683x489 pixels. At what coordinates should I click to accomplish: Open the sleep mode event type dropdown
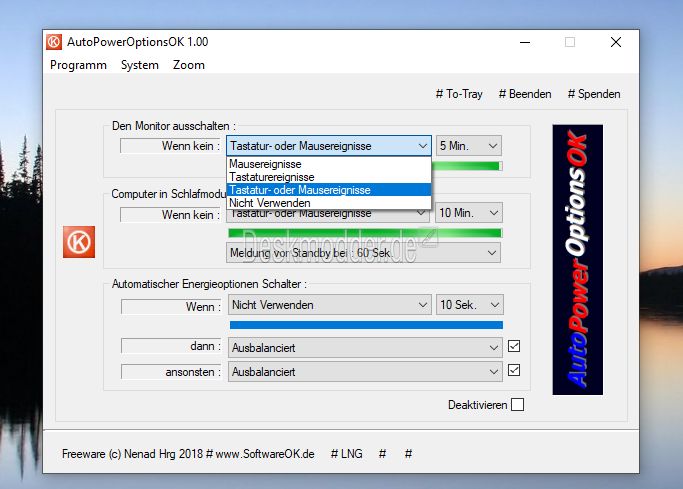point(328,216)
